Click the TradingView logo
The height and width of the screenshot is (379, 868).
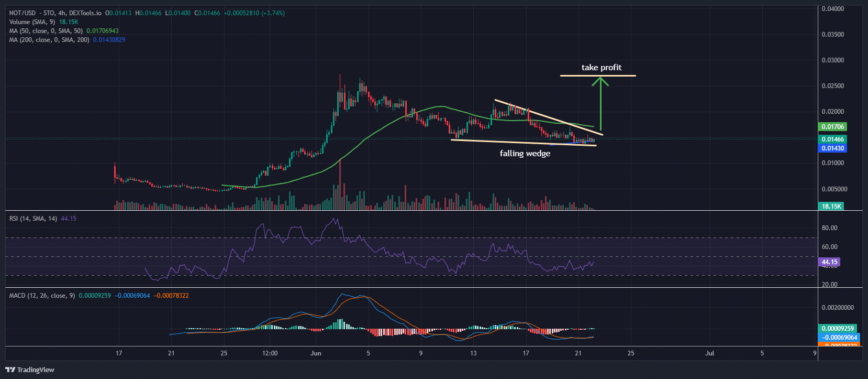pos(30,370)
